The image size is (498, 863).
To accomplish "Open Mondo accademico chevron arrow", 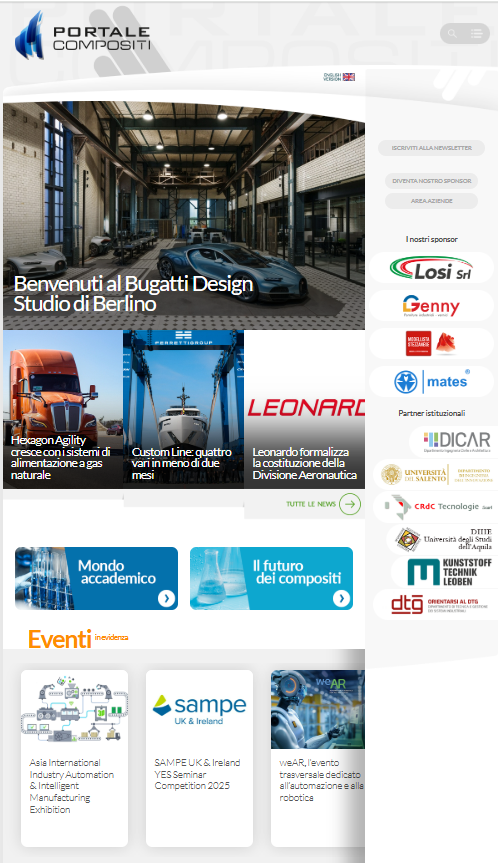I will coord(167,598).
